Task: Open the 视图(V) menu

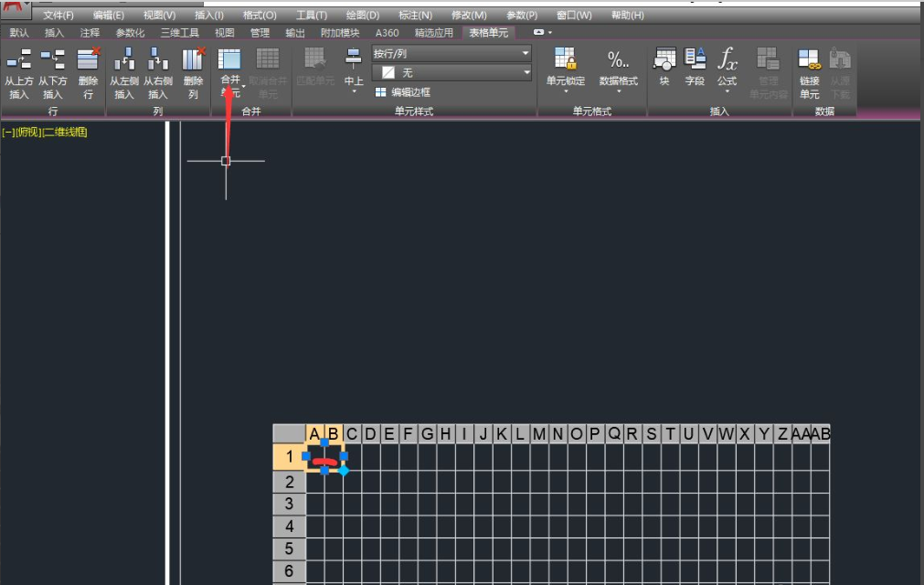Action: tap(159, 16)
